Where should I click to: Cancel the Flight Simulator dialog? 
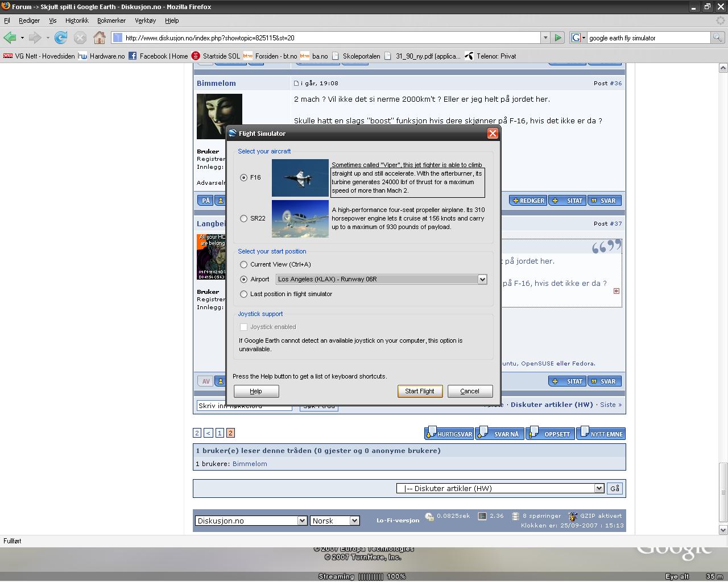click(470, 391)
